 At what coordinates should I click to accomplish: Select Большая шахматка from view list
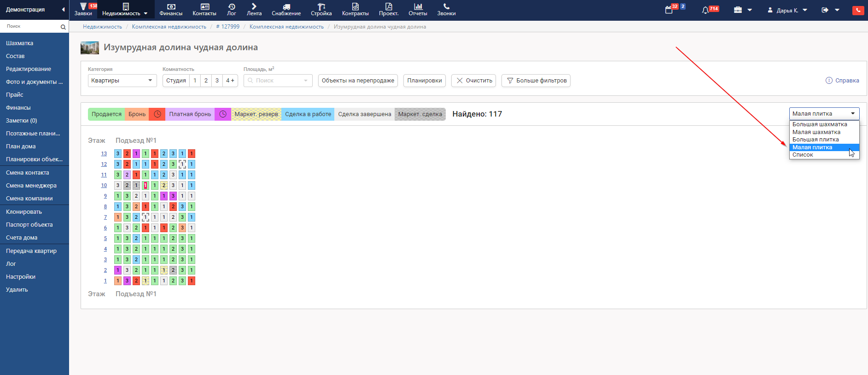coord(824,124)
